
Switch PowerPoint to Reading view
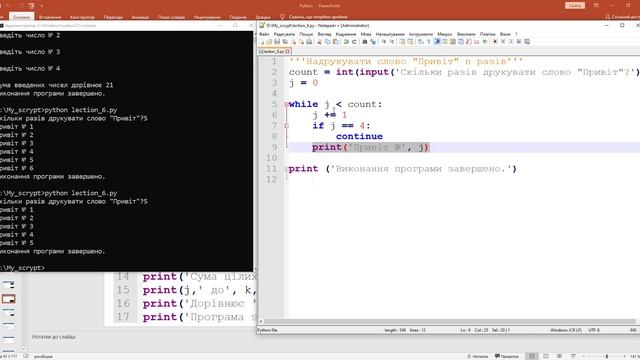pos(559,356)
